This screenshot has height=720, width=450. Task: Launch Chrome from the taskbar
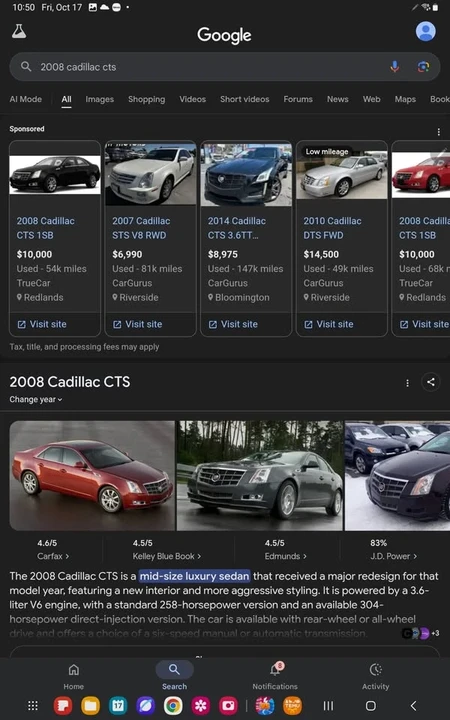(173, 706)
